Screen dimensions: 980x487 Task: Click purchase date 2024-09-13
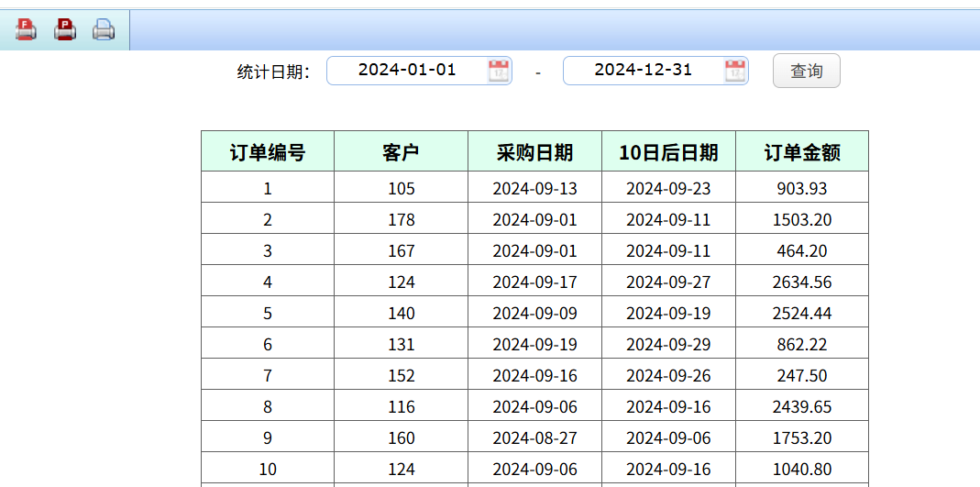535,187
